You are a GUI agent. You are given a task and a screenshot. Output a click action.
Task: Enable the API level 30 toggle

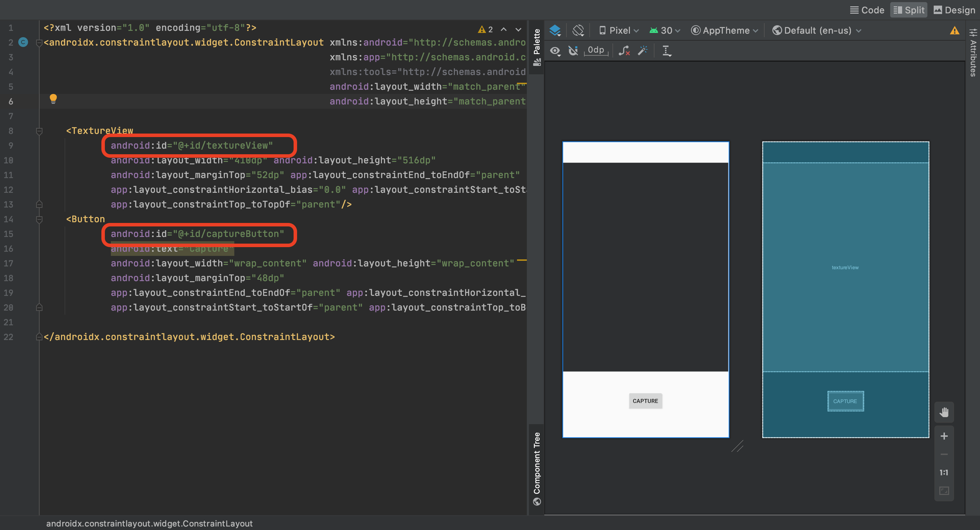coord(665,30)
